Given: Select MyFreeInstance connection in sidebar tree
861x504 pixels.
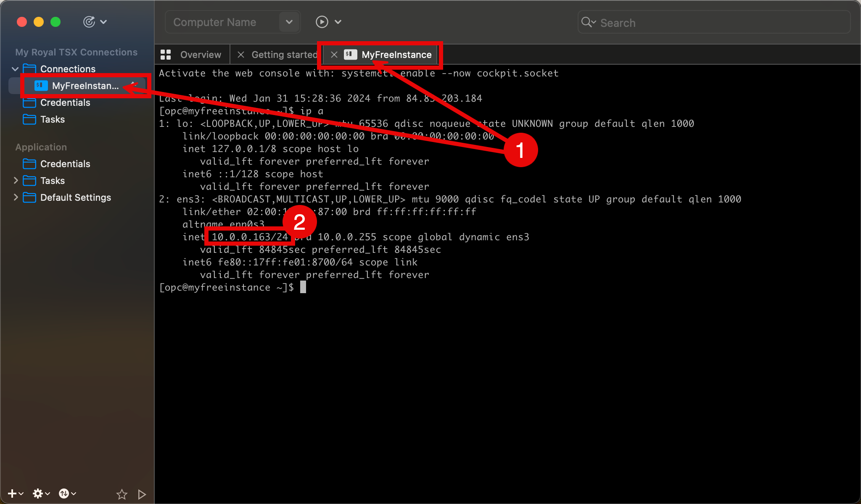Looking at the screenshot, I should click(85, 86).
